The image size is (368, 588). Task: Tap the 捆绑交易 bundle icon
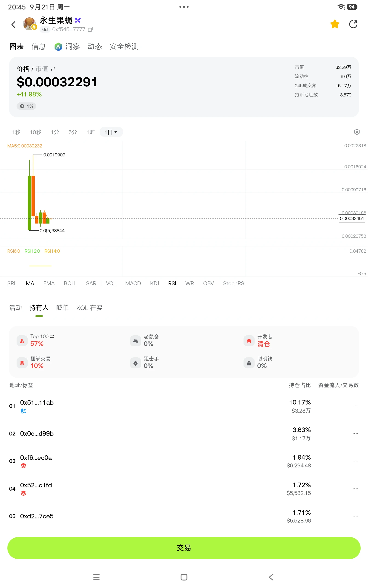(x=22, y=363)
